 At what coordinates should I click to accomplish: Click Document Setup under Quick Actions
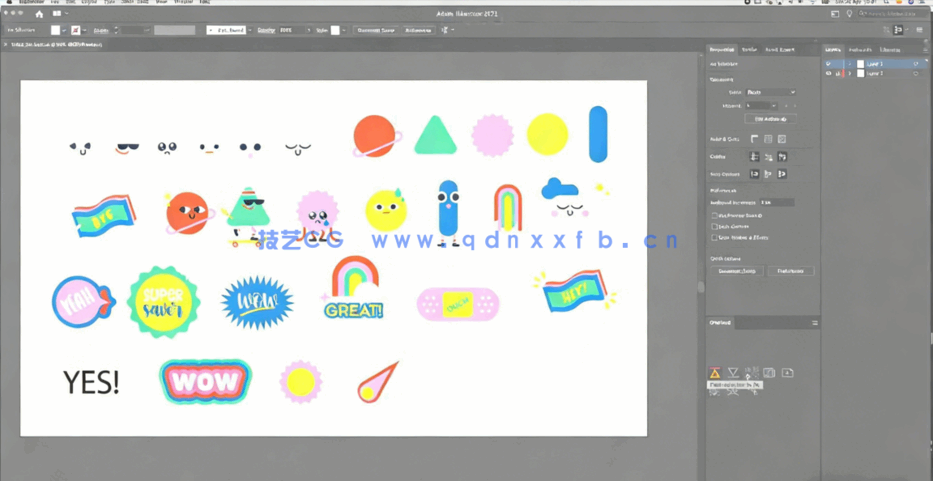click(x=738, y=271)
